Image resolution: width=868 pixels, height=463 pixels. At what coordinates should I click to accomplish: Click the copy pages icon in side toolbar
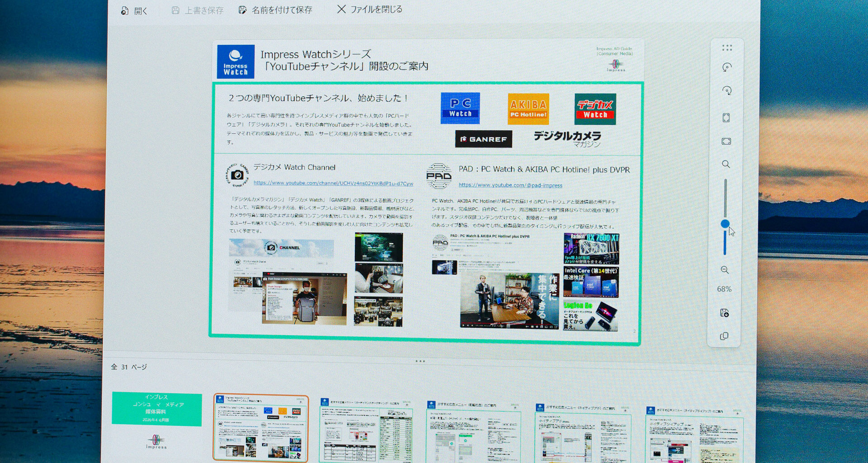[x=724, y=336]
